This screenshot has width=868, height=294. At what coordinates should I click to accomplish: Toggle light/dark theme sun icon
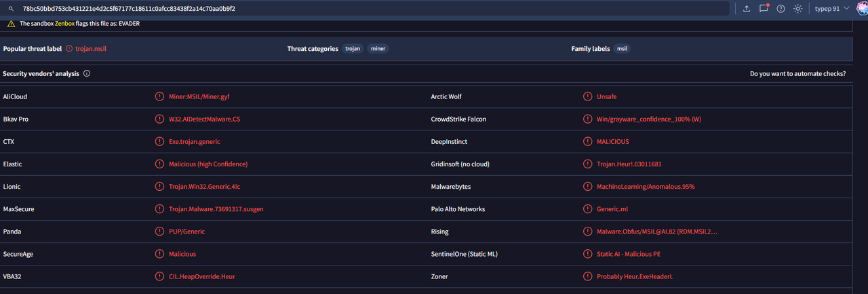798,9
